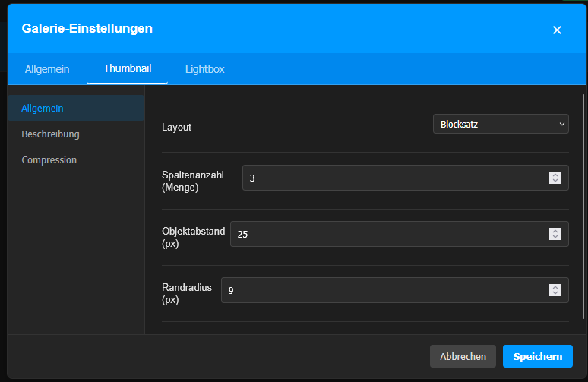Decrease Randradius with down arrow
This screenshot has height=382, width=588.
555,293
